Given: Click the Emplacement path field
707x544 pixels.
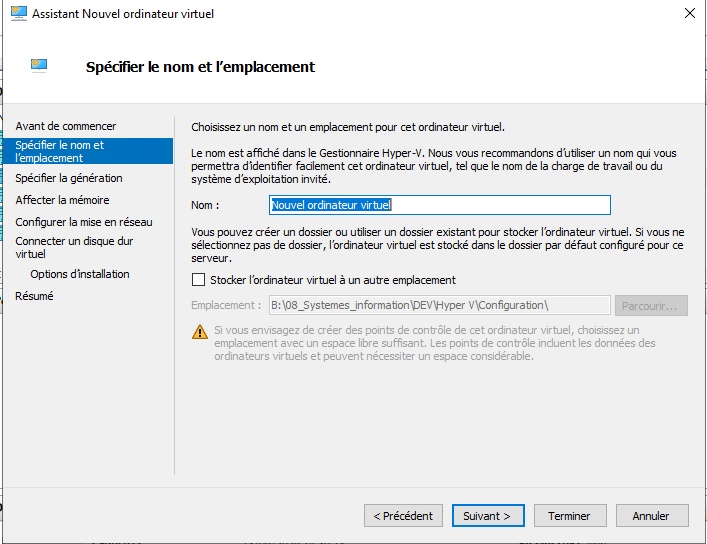Looking at the screenshot, I should (439, 305).
